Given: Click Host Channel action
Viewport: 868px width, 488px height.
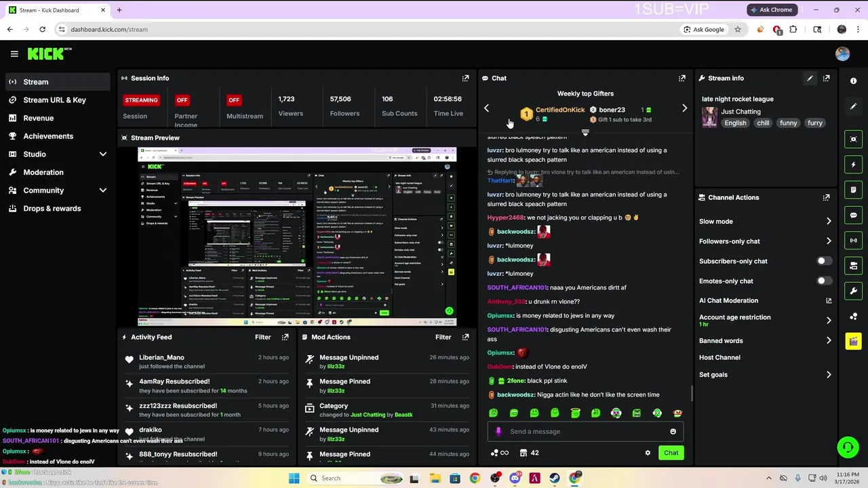Looking at the screenshot, I should 719,358.
